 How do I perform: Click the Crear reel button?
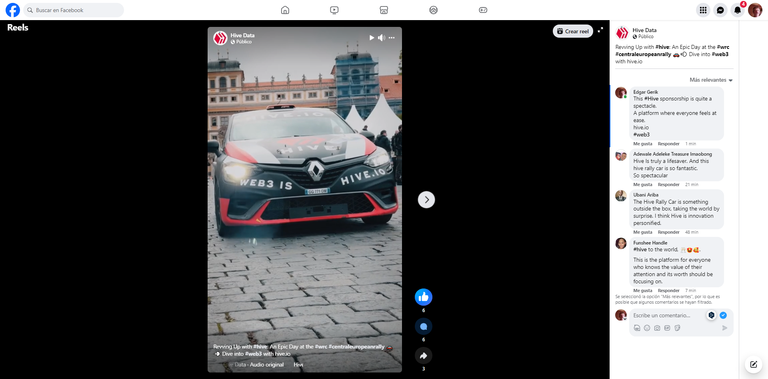point(573,31)
